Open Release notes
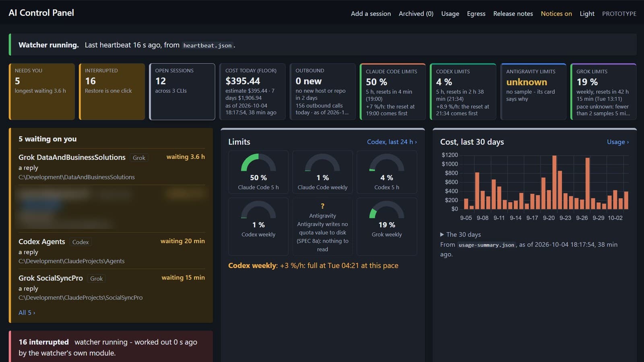644x362 pixels. (x=513, y=14)
